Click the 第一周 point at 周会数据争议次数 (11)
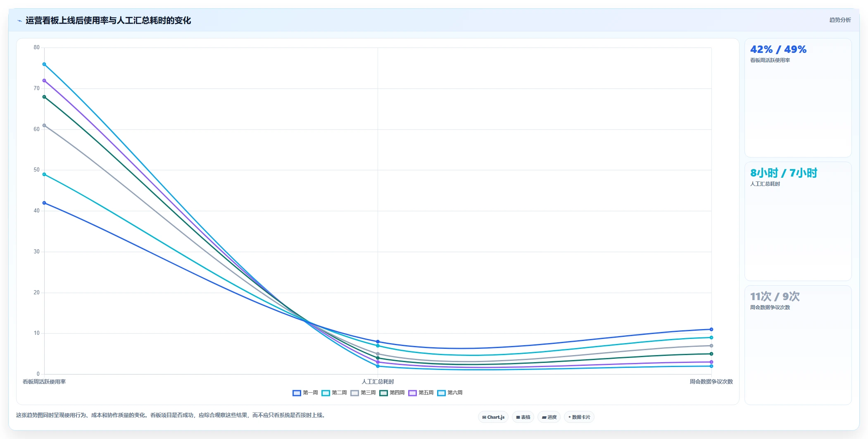The height and width of the screenshot is (439, 868). [x=711, y=329]
